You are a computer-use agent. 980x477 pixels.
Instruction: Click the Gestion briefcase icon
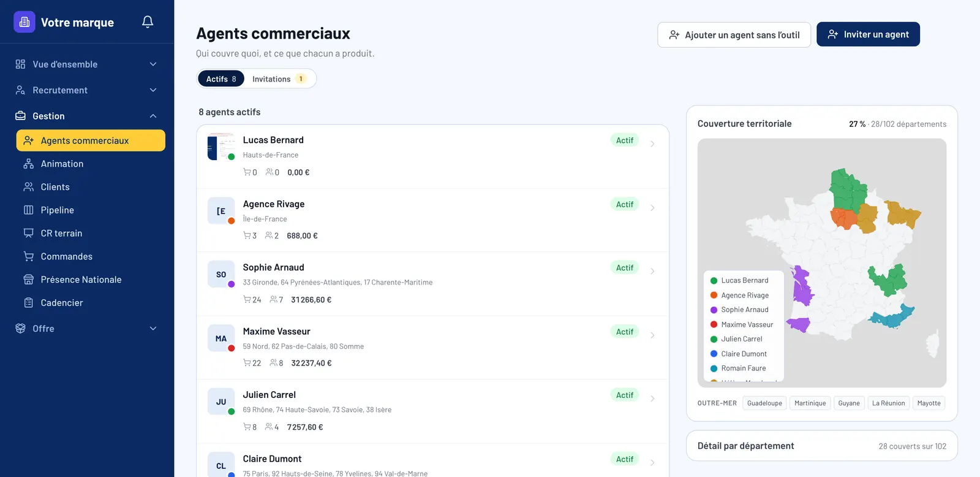click(x=20, y=116)
